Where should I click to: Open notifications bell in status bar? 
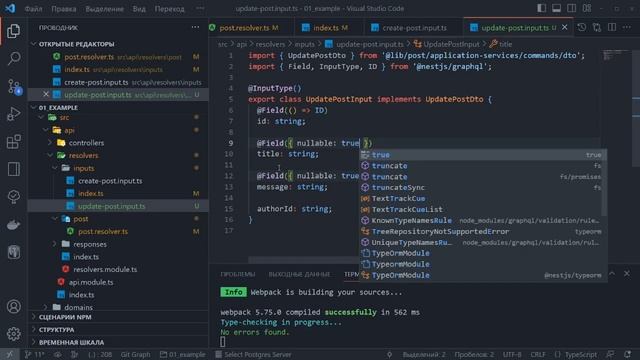pyautogui.click(x=627, y=354)
